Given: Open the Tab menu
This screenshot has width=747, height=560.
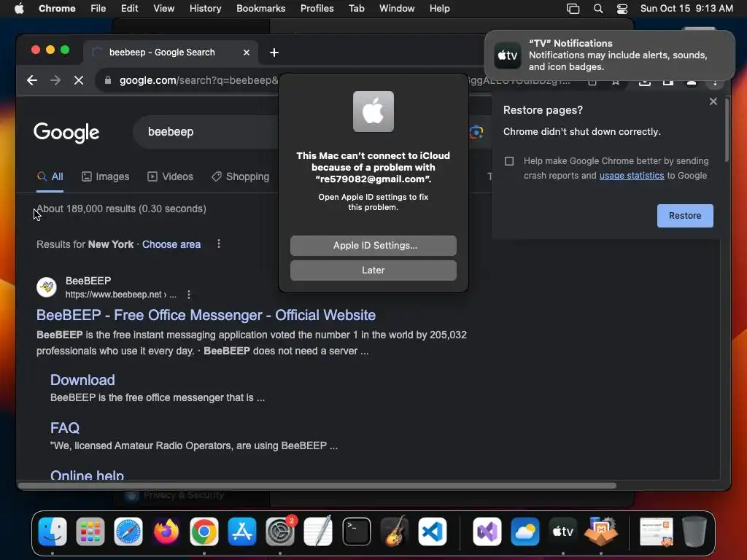Looking at the screenshot, I should click(356, 8).
